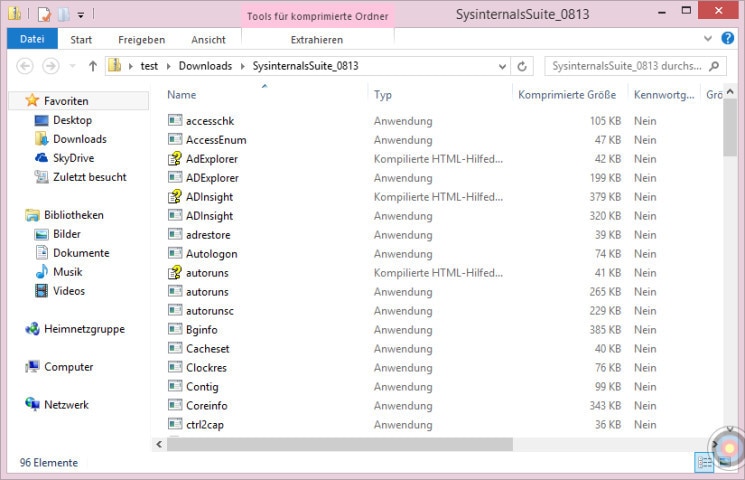The height and width of the screenshot is (480, 745).
Task: Expand the root breadcrumb arrow before test
Action: click(x=130, y=66)
